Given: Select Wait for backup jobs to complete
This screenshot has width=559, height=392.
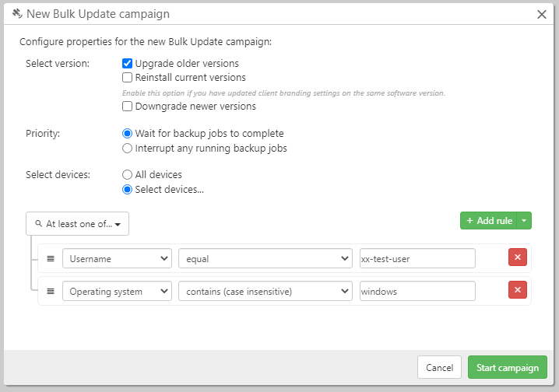Looking at the screenshot, I should coord(128,134).
